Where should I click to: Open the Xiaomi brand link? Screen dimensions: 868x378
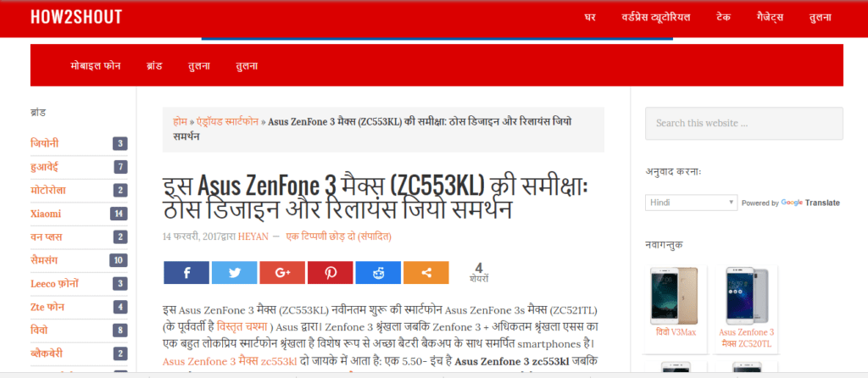pos(46,214)
